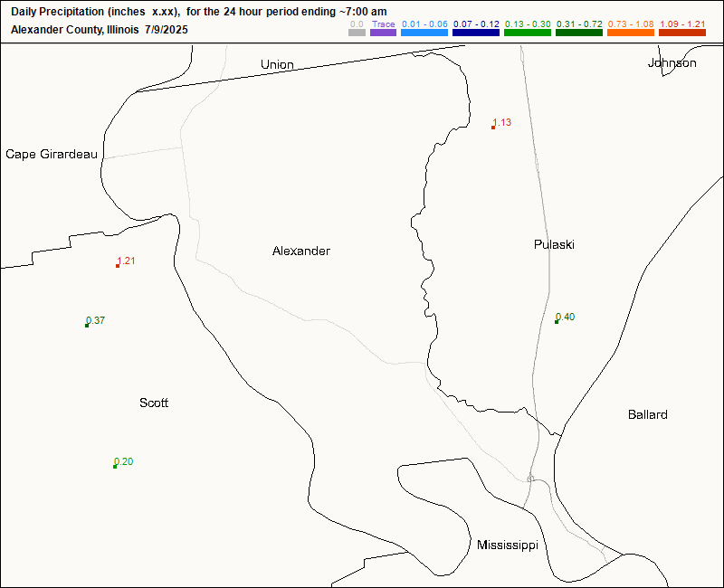Click the Alexander County, Illinois 7/9/2025 subtitle
724x588 pixels.
100,30
